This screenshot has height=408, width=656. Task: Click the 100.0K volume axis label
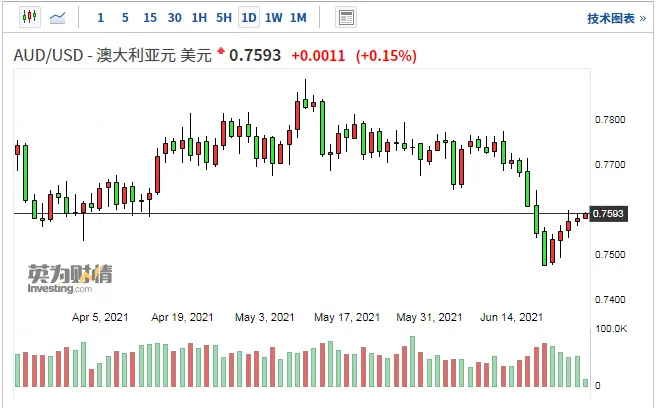click(x=611, y=328)
